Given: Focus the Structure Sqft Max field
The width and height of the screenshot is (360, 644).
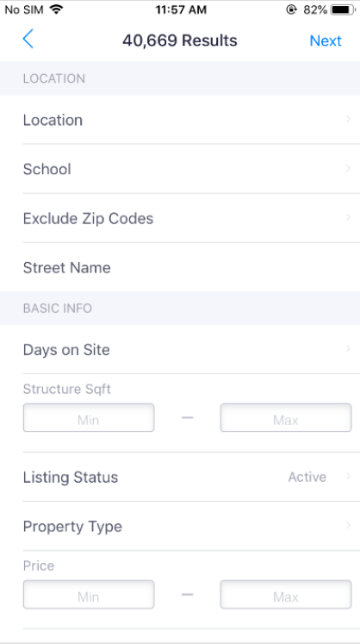Looking at the screenshot, I should click(x=286, y=418).
